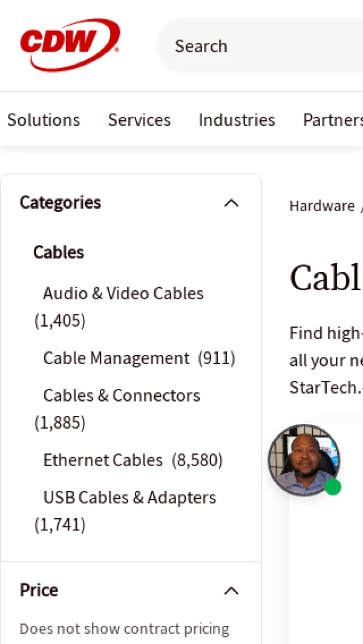The width and height of the screenshot is (363, 644).
Task: Click the Price filter heading
Action: pos(39,590)
